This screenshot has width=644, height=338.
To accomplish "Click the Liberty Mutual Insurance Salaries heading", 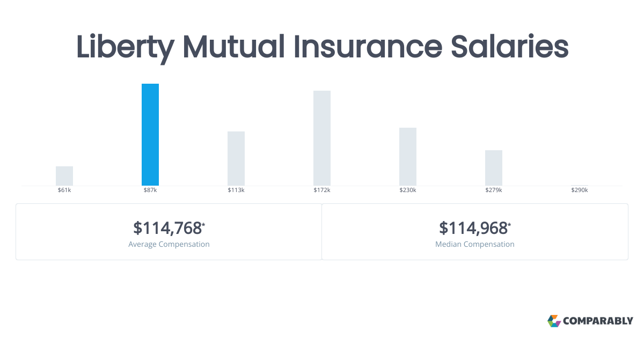I will (322, 47).
